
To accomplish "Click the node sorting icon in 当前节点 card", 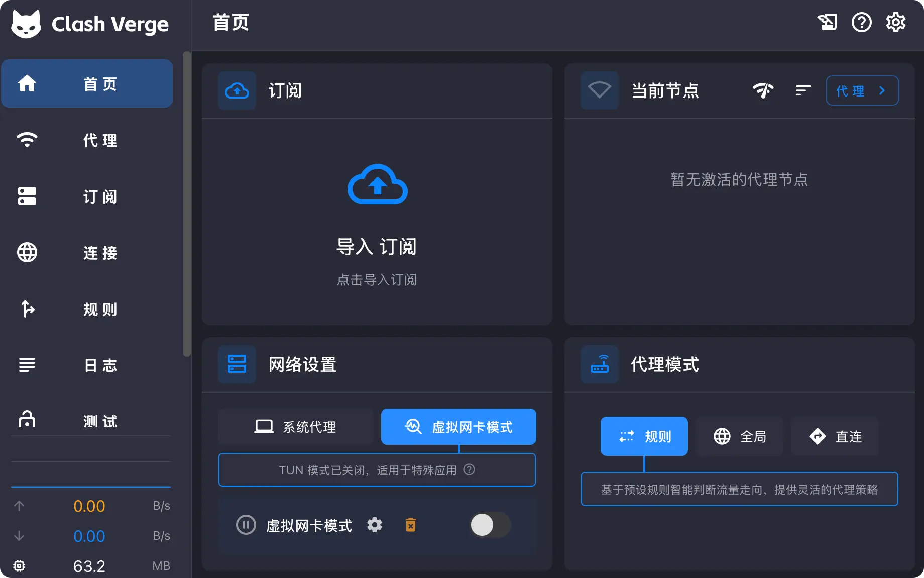I will point(802,90).
